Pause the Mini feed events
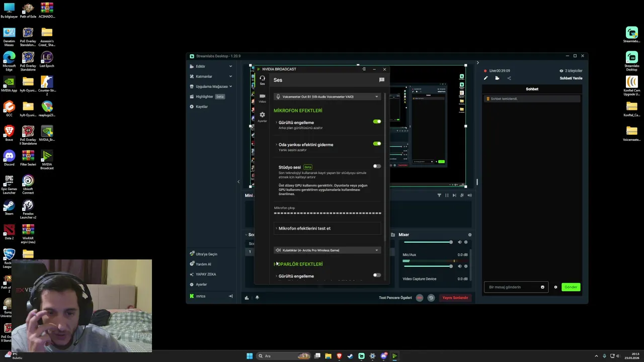Image resolution: width=644 pixels, height=362 pixels. [x=447, y=195]
